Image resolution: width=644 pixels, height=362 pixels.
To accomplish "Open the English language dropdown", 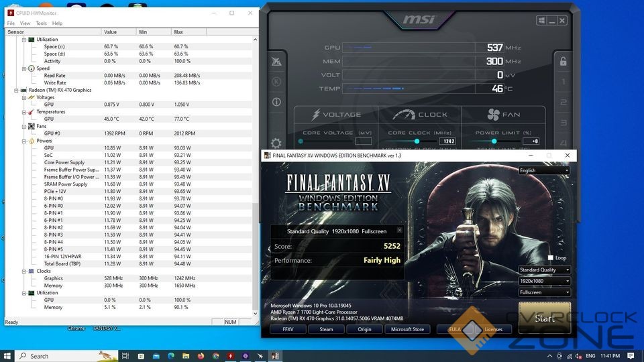I will [x=544, y=170].
